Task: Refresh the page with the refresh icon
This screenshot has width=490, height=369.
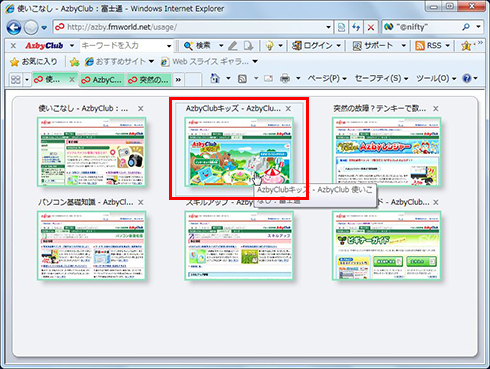Action: point(356,27)
